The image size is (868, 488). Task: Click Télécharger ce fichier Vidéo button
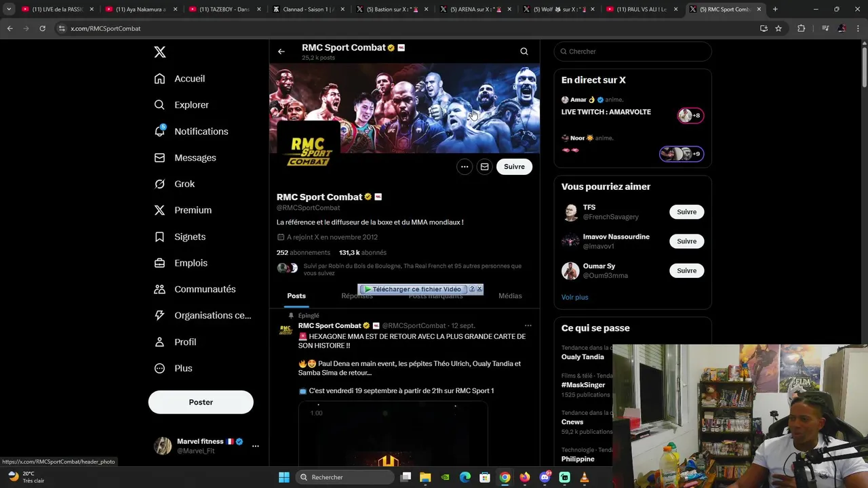click(413, 289)
